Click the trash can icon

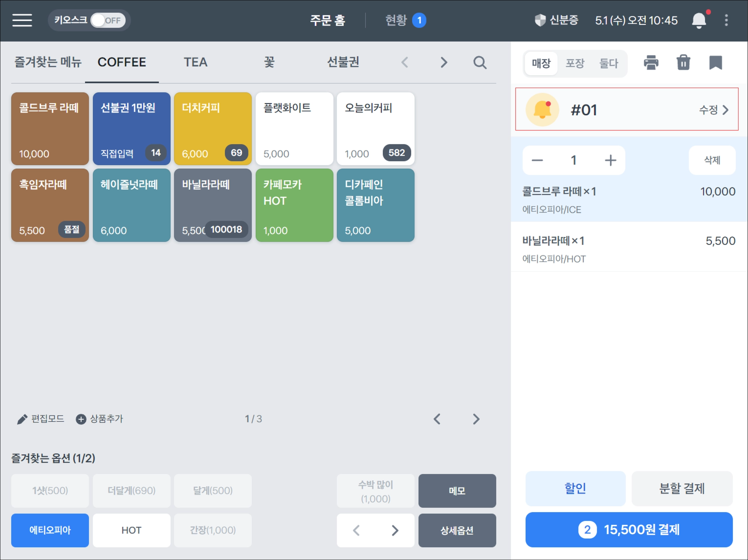(683, 63)
